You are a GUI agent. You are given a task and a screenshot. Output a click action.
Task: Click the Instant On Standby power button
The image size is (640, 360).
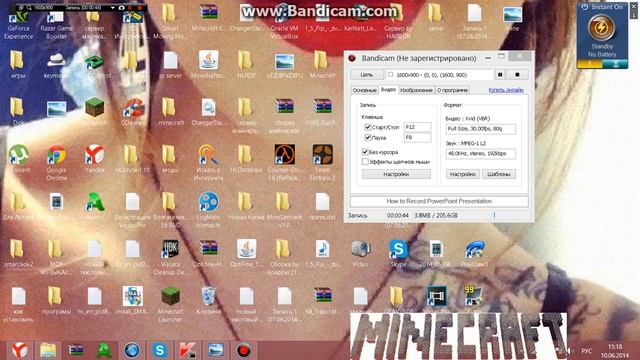(601, 28)
